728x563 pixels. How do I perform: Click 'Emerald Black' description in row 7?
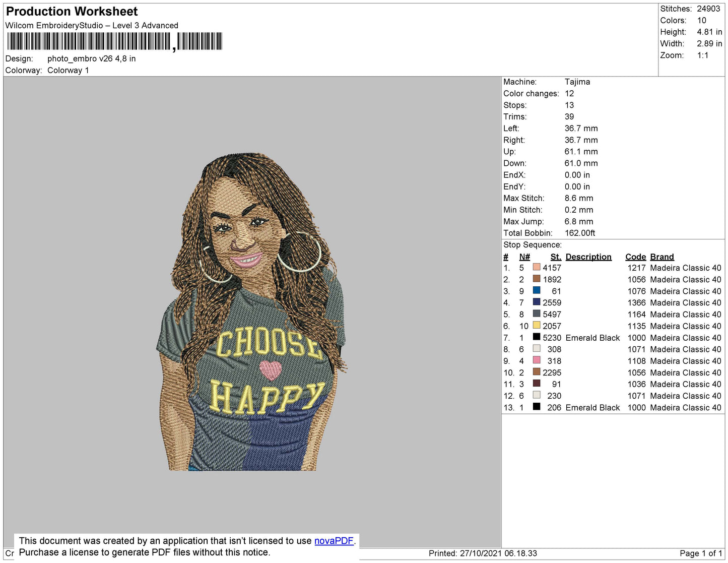(x=592, y=338)
